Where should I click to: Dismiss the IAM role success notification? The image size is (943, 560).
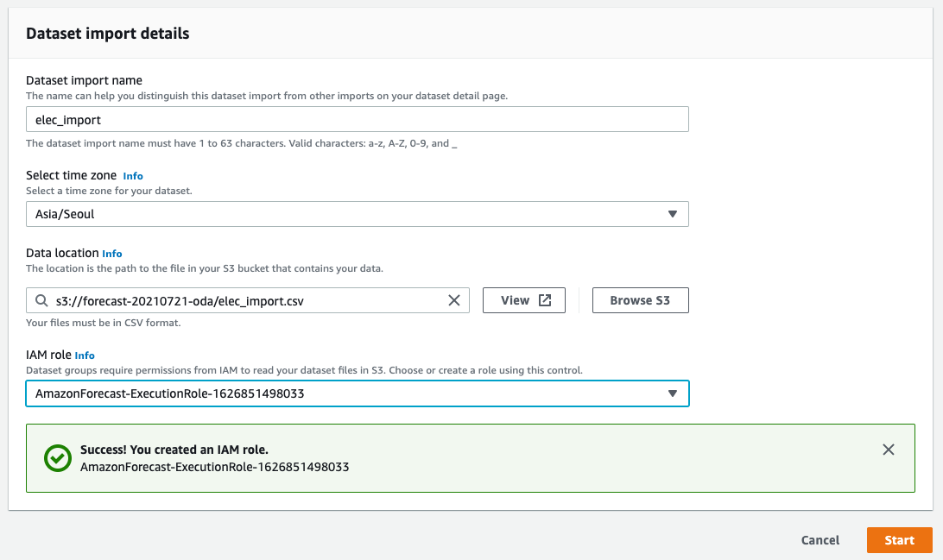(889, 450)
